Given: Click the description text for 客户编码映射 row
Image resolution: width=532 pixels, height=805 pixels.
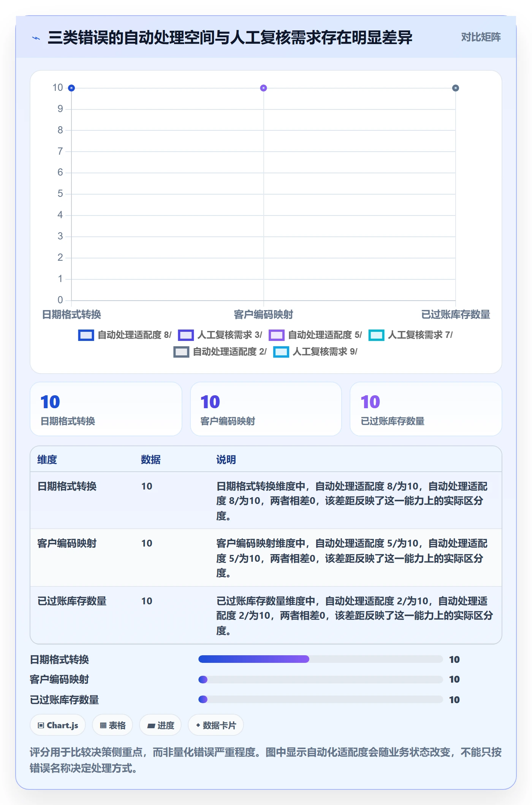Looking at the screenshot, I should [352, 558].
